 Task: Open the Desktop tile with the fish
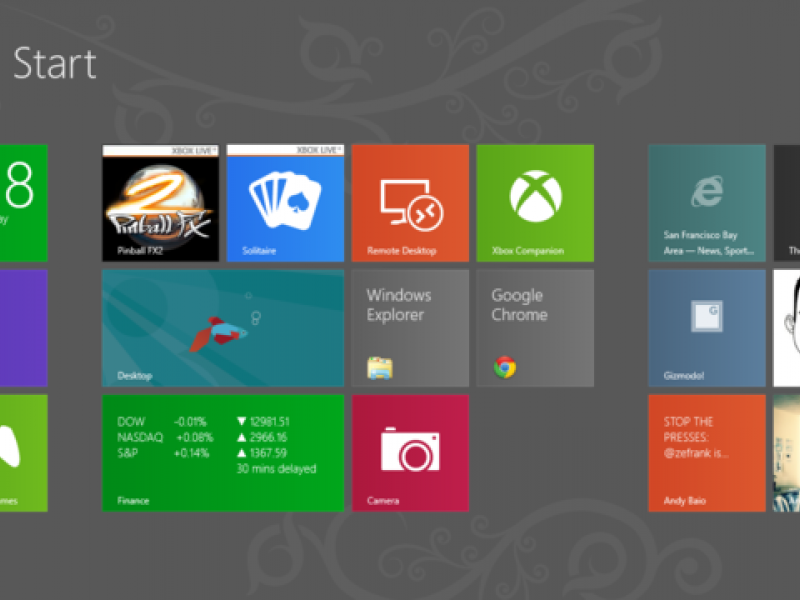click(x=223, y=328)
